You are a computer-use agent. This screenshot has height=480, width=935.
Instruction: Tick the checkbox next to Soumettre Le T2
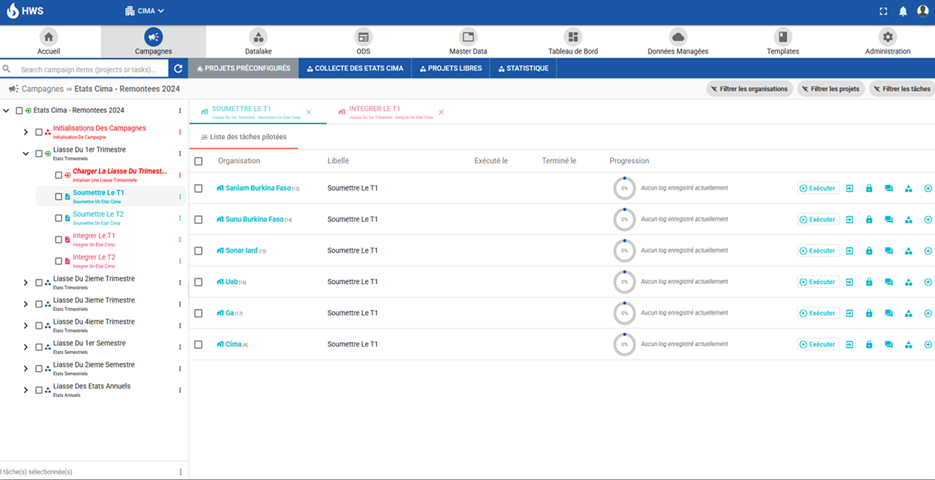point(58,216)
